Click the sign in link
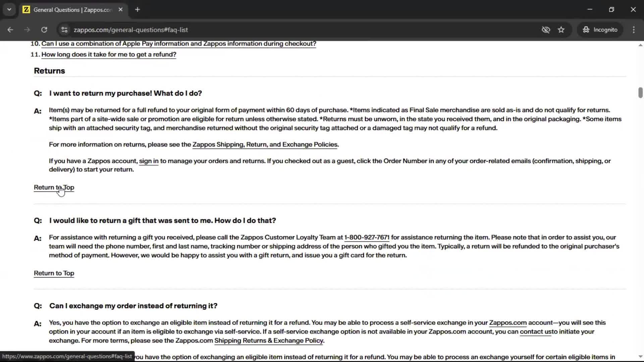 tap(149, 161)
